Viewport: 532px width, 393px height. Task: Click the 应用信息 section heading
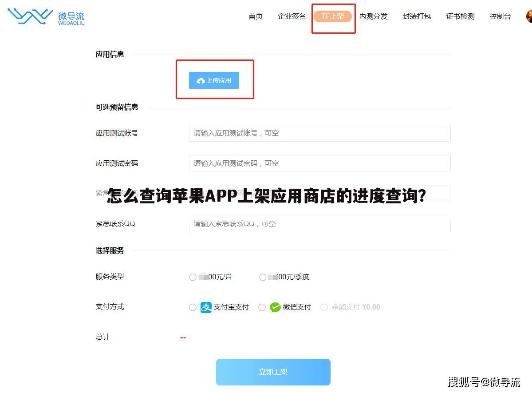[110, 54]
